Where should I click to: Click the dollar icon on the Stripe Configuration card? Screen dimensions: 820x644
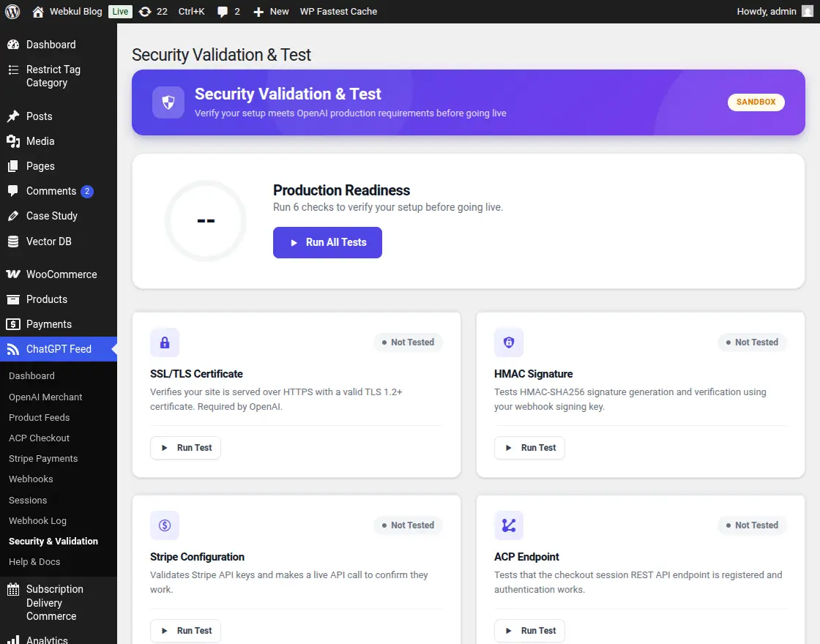point(165,525)
